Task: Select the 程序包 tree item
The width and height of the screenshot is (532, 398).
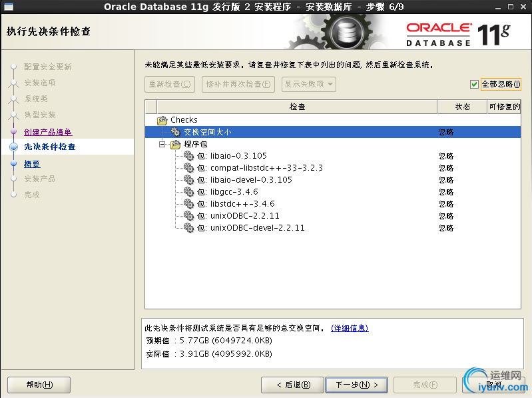Action: point(195,144)
